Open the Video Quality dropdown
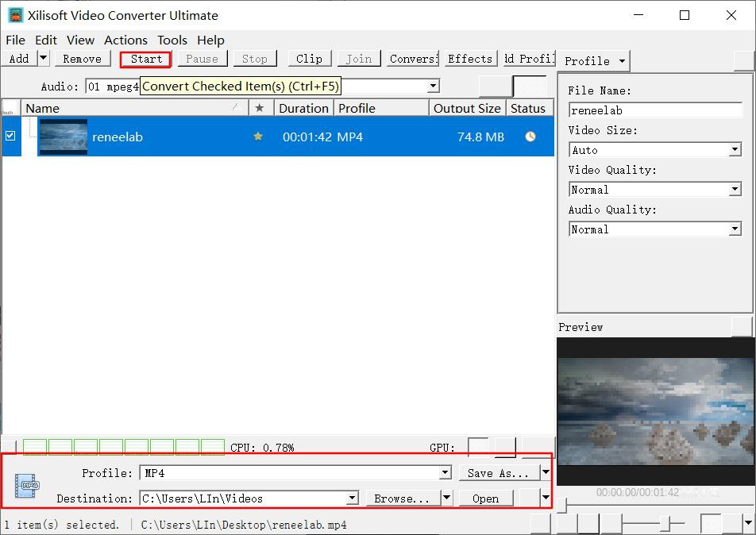This screenshot has height=535, width=756. 735,190
